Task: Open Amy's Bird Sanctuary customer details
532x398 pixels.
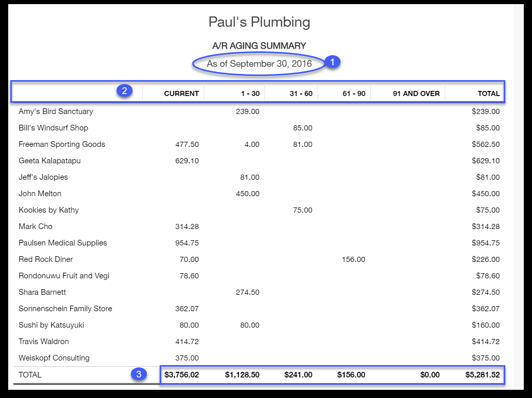Action: click(x=57, y=111)
